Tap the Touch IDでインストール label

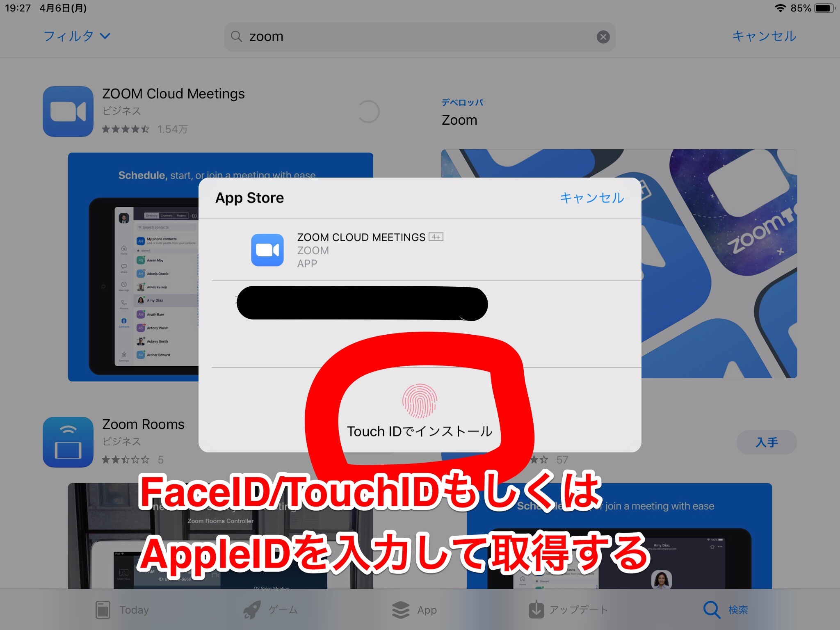tap(419, 431)
